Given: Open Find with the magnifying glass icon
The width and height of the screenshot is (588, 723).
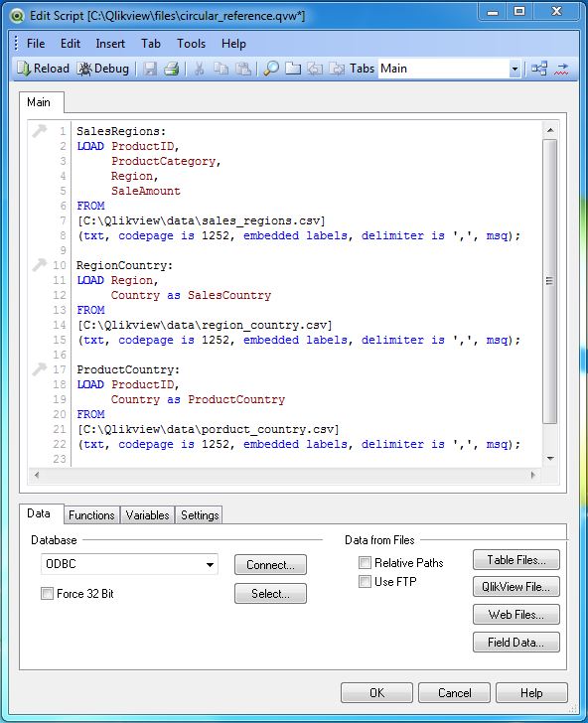Looking at the screenshot, I should (271, 70).
